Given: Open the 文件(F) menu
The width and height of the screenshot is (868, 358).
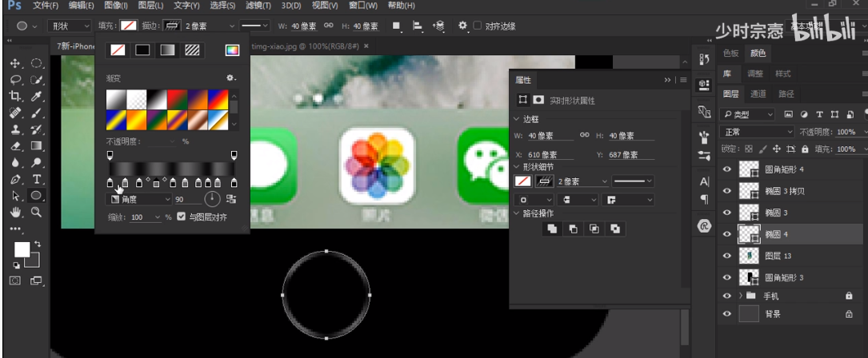Looking at the screenshot, I should pyautogui.click(x=46, y=6).
